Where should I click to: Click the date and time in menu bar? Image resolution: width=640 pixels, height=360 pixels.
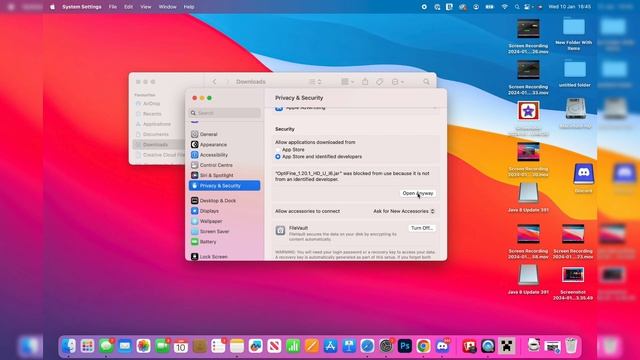570,7
